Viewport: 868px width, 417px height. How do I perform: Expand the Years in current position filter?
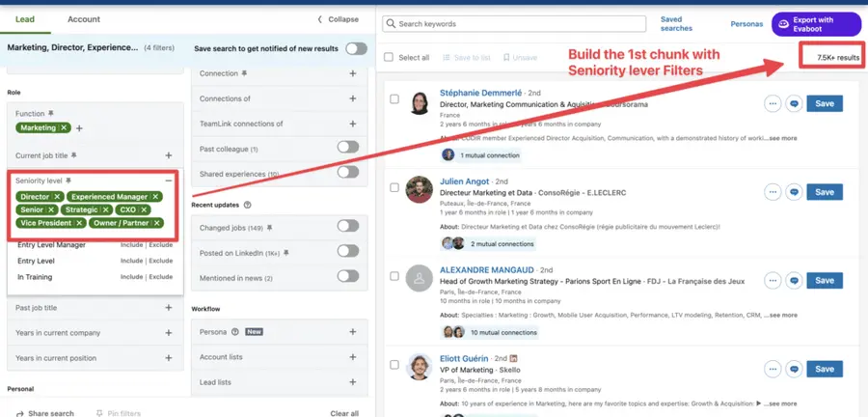pos(169,358)
